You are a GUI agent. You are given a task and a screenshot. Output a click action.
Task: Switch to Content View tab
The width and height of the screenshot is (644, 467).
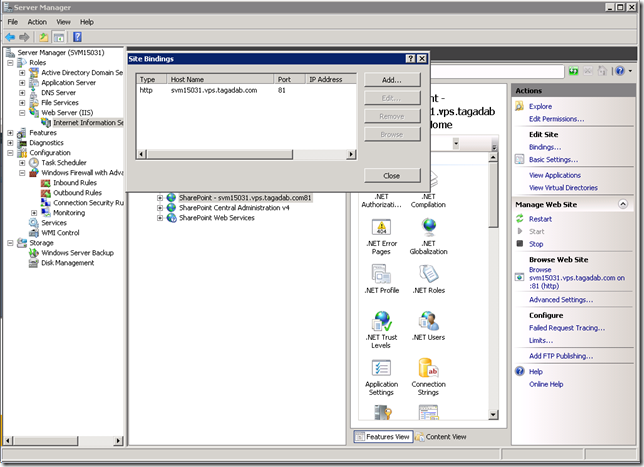point(440,437)
